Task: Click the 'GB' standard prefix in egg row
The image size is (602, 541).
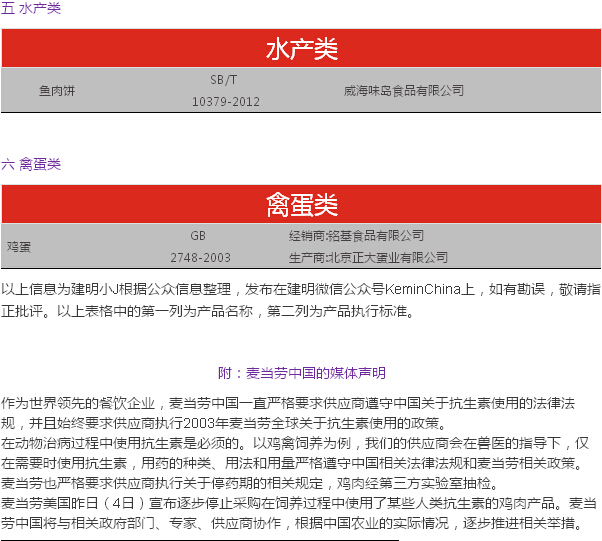Action: pyautogui.click(x=198, y=236)
